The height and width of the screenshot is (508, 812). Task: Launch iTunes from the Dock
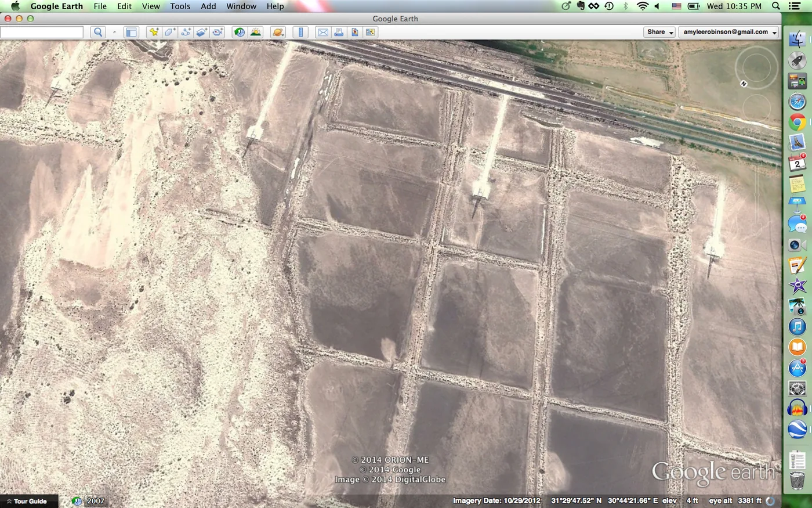[x=797, y=326]
